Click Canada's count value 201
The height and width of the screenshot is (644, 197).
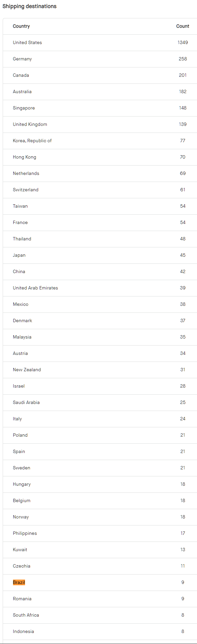point(183,75)
